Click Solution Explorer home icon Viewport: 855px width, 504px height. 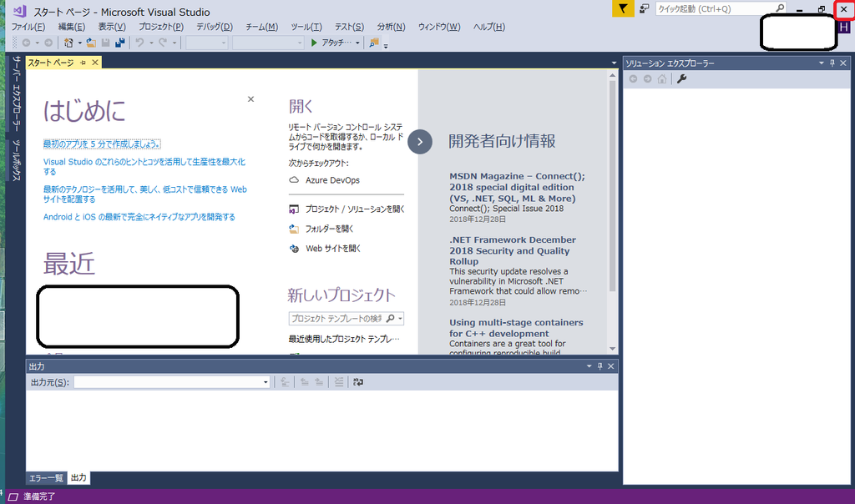[x=662, y=79]
